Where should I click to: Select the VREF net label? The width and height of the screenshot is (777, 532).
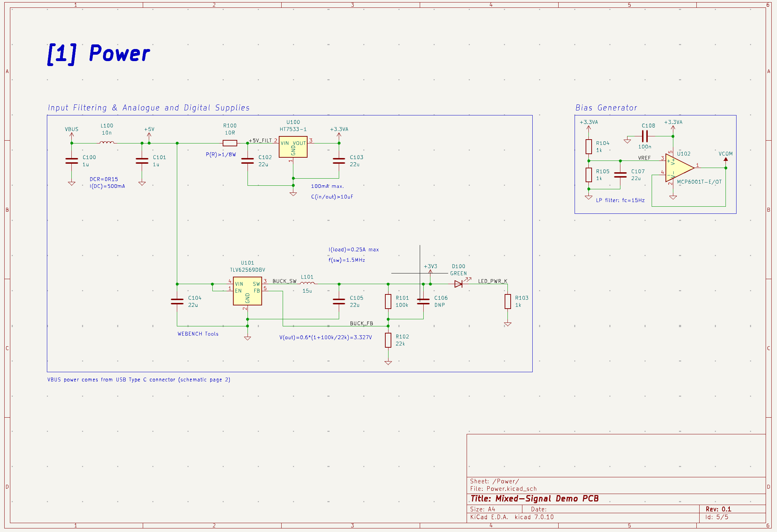(x=644, y=158)
